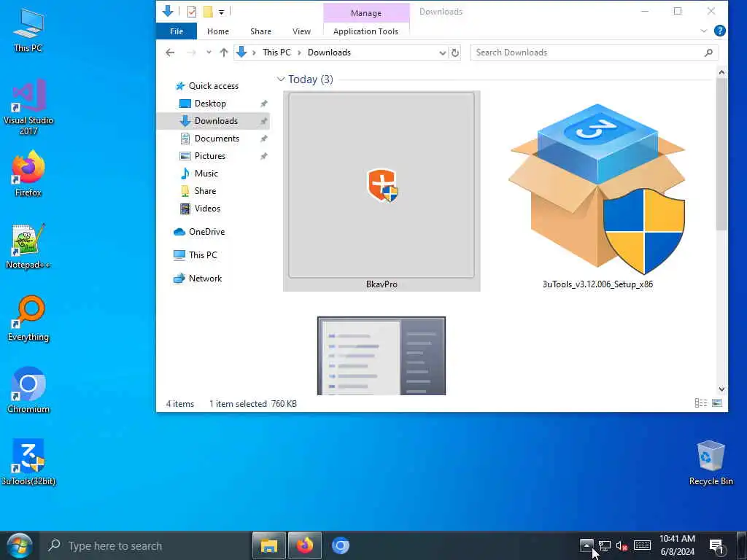Screen dimensions: 747x560
Task: Select Quick access in navigation pane
Action: [x=214, y=86]
